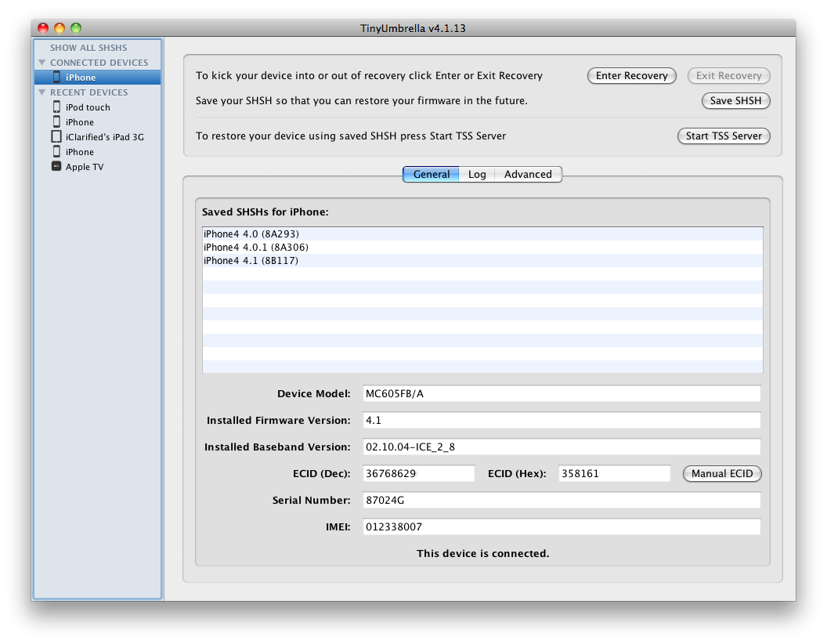
Task: Select saved SHSH iPhone4 4.1 (8B117)
Action: click(x=251, y=261)
